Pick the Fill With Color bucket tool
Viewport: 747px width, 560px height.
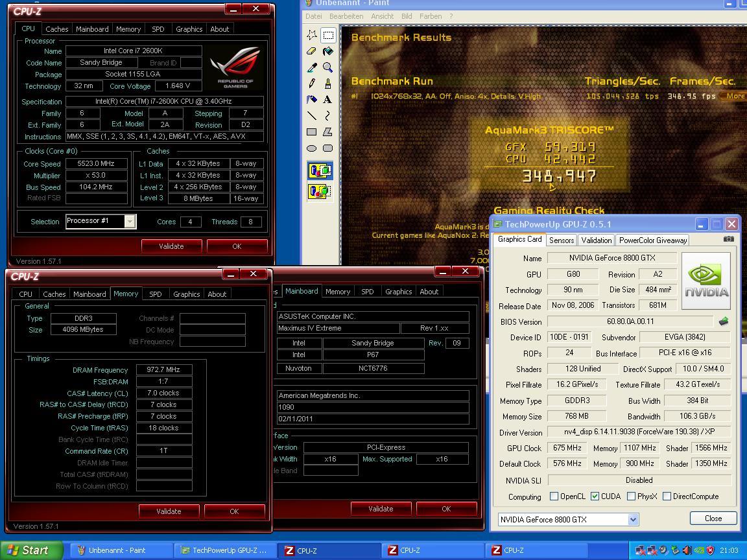click(327, 51)
